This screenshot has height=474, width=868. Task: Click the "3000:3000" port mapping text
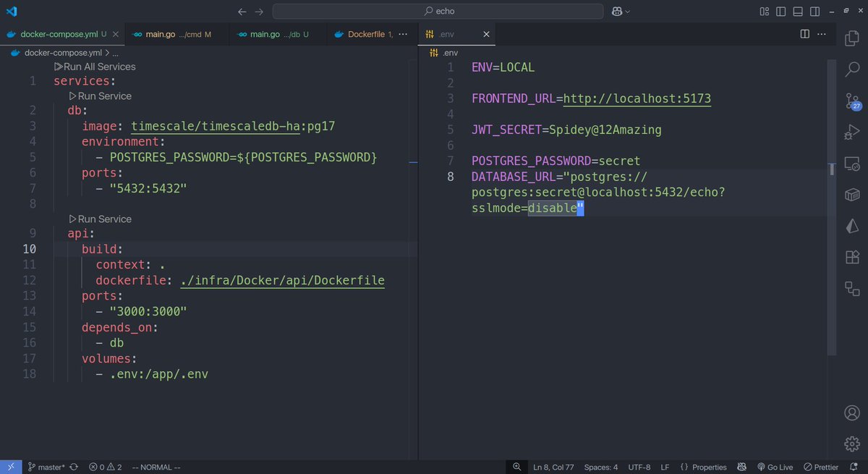click(x=148, y=311)
